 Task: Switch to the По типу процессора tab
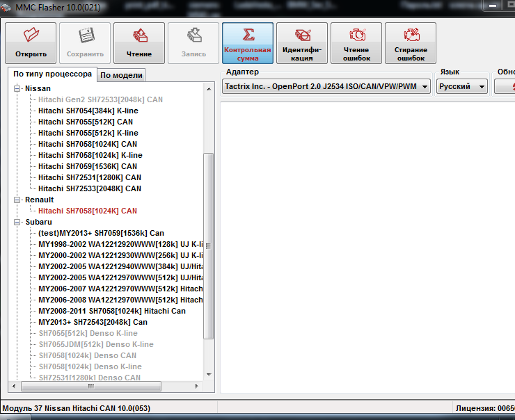click(x=53, y=74)
